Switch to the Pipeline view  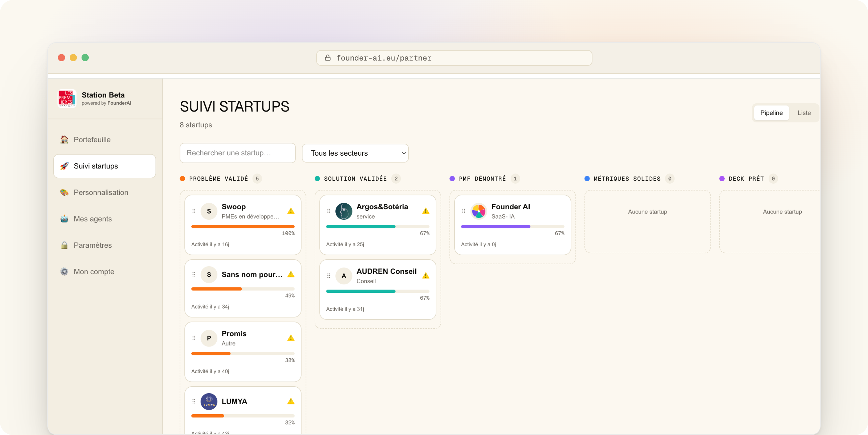pos(771,113)
